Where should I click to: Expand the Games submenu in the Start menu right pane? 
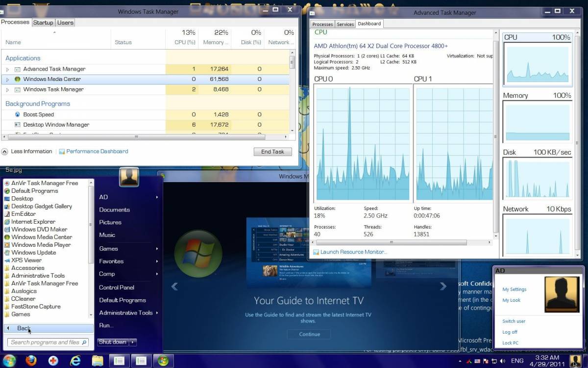(x=157, y=249)
